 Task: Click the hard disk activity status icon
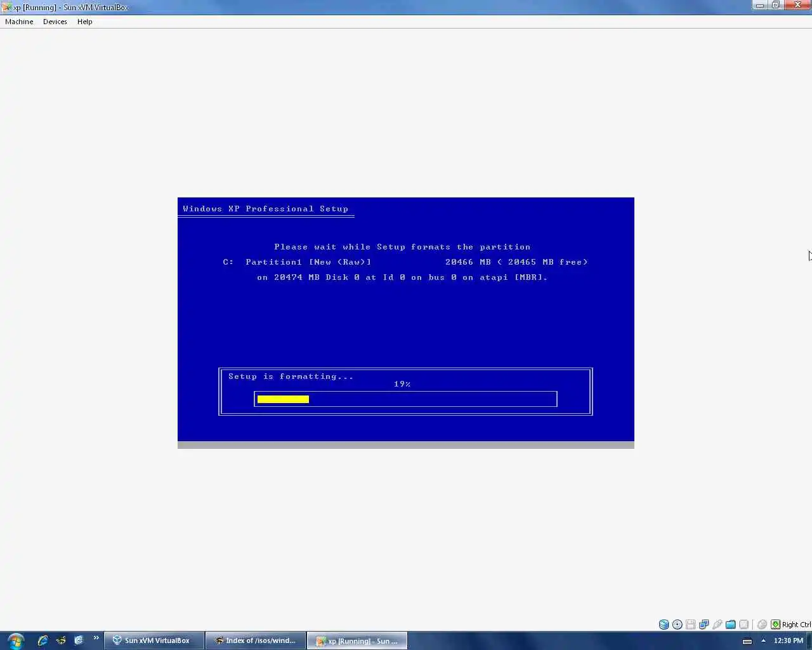[x=664, y=625]
